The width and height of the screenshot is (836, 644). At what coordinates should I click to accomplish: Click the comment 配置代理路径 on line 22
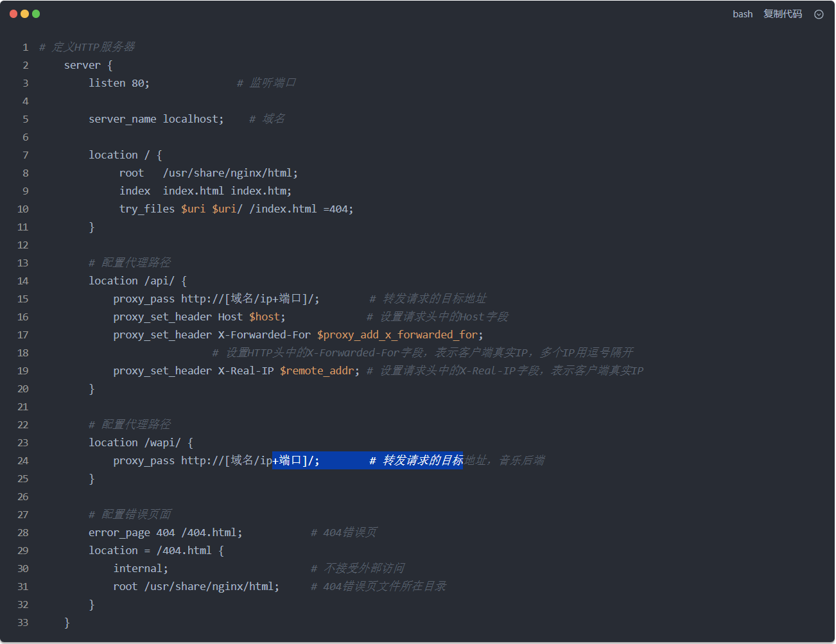click(130, 424)
